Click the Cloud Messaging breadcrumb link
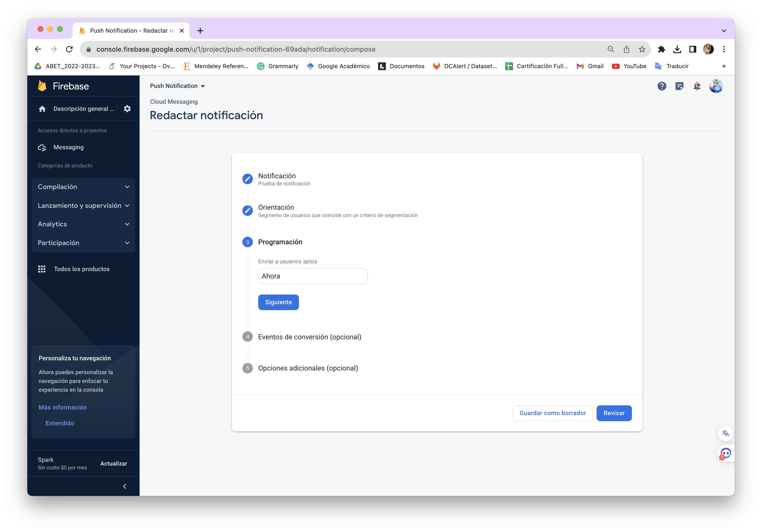762x532 pixels. (174, 101)
